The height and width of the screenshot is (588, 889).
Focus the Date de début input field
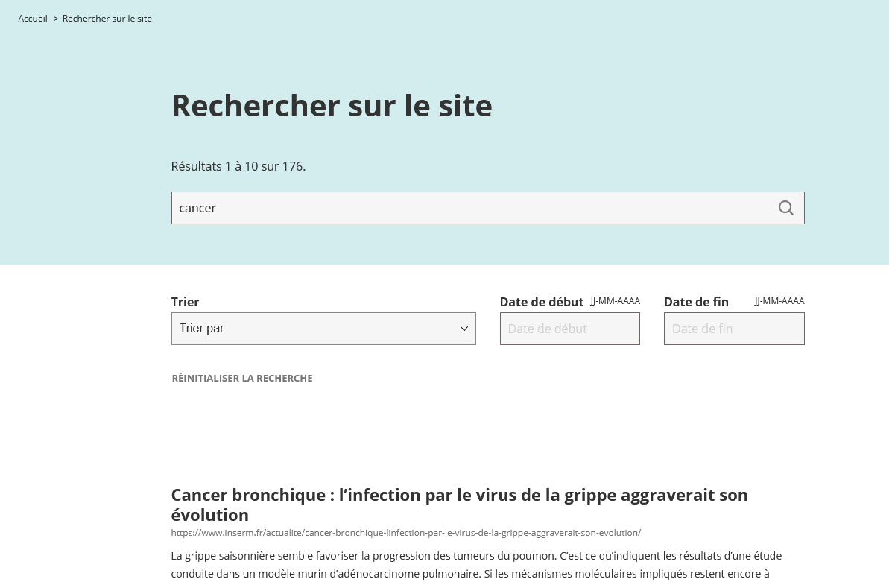(x=569, y=329)
